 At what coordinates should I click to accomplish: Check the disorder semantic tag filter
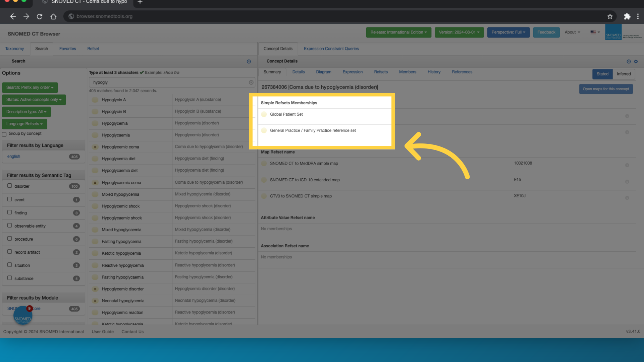(x=10, y=186)
